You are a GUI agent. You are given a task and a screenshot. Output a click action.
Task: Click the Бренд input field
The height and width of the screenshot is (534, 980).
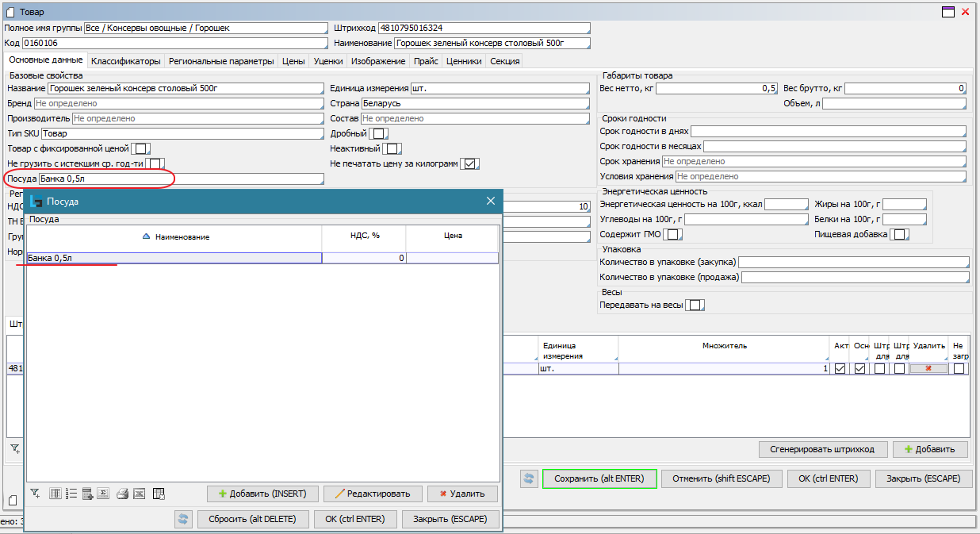178,104
